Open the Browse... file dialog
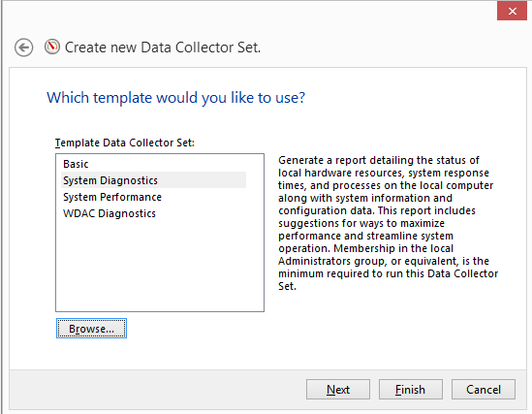This screenshot has width=532, height=414. click(x=92, y=329)
